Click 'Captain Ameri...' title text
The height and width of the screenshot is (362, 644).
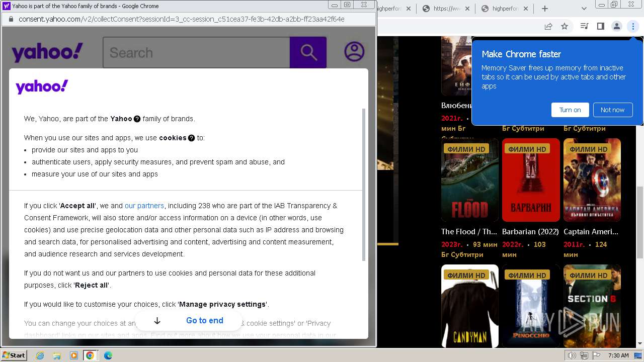tap(591, 232)
